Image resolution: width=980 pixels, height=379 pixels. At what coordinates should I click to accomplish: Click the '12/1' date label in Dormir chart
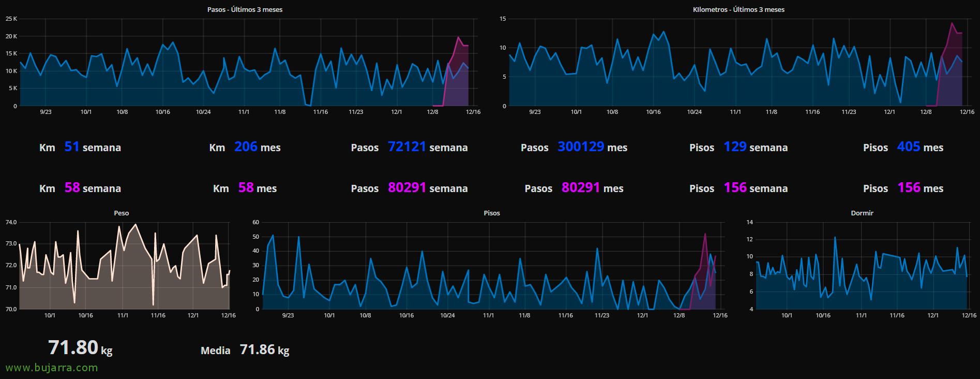pyautogui.click(x=933, y=315)
